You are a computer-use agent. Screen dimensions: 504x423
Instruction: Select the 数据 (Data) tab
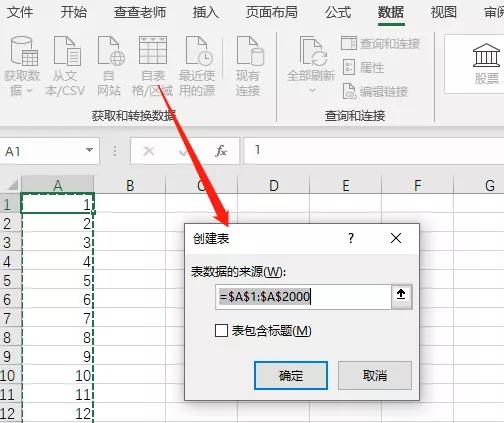tap(391, 13)
